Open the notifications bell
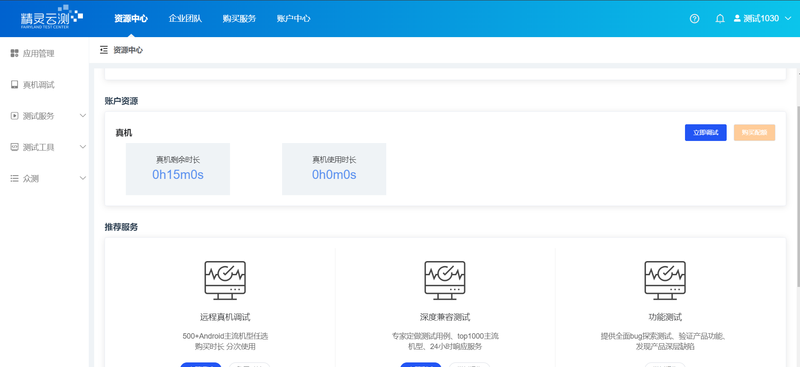800x367 pixels. coord(720,19)
